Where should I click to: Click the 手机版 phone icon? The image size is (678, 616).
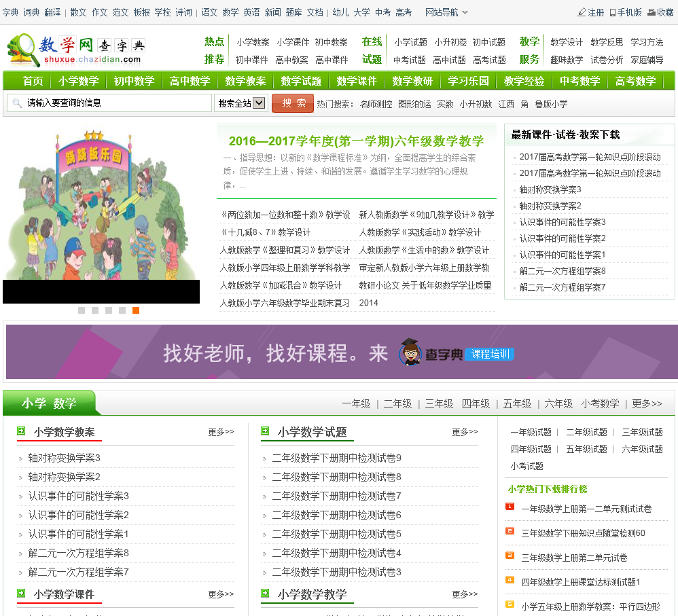click(612, 12)
